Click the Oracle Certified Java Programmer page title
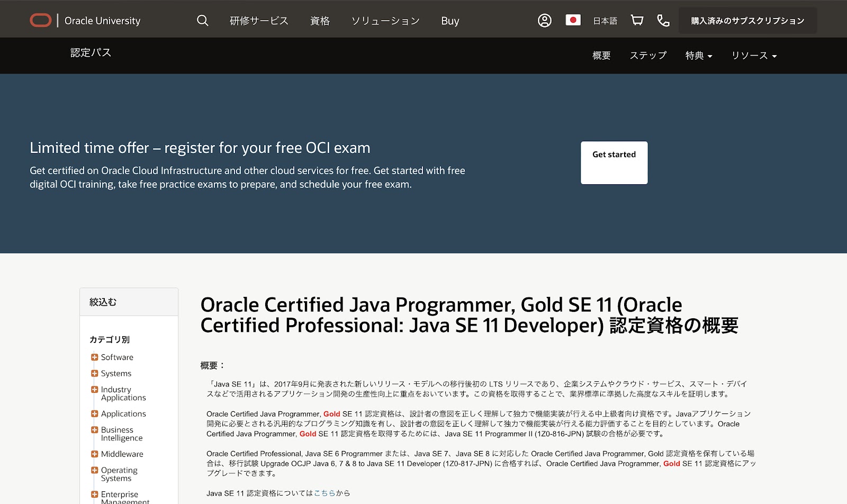 (x=469, y=315)
